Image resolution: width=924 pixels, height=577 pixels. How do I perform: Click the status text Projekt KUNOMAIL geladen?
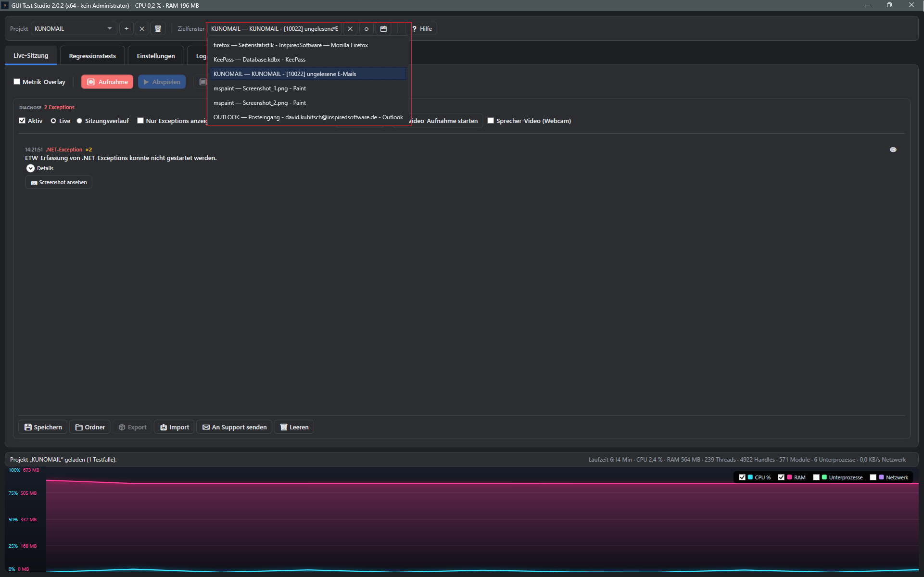point(63,460)
